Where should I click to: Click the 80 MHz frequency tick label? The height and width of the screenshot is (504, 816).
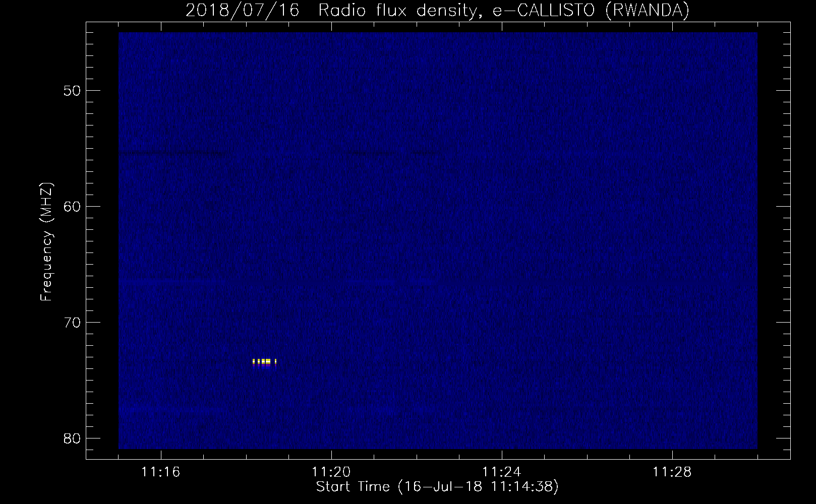pyautogui.click(x=73, y=438)
